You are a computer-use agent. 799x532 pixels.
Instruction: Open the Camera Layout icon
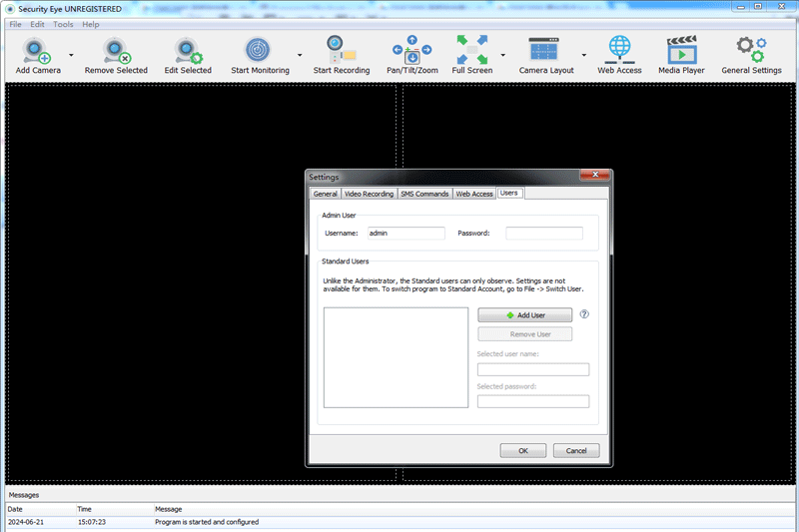(x=543, y=49)
